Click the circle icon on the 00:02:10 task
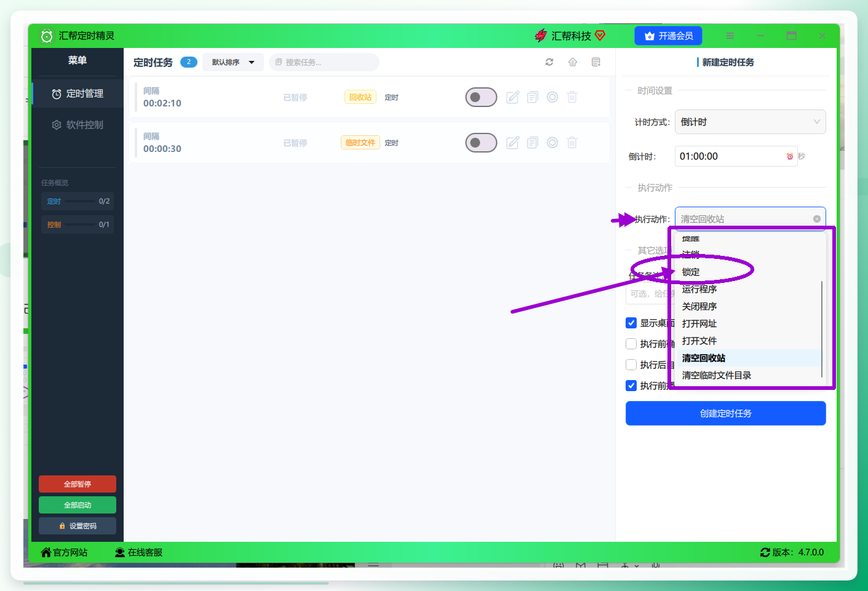This screenshot has width=868, height=591. click(x=552, y=97)
